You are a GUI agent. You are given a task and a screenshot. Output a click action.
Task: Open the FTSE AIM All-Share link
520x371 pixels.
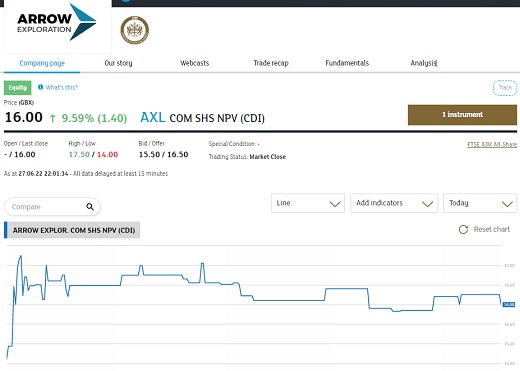click(492, 144)
